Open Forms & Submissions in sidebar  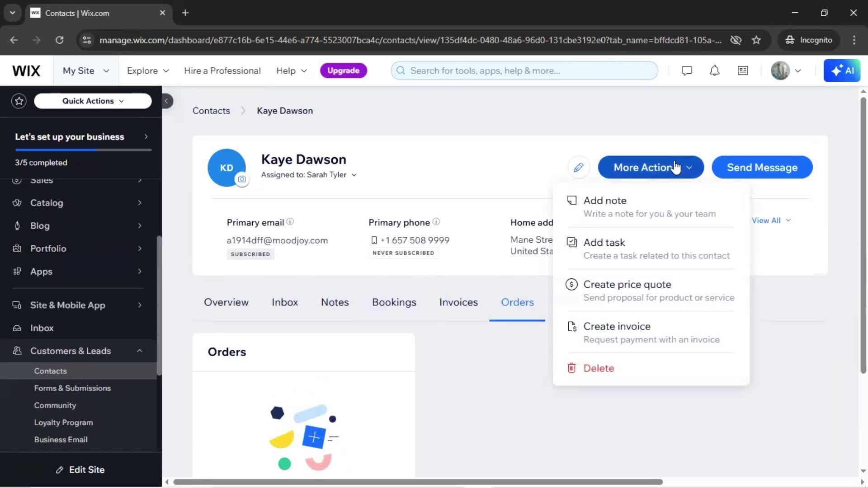coord(72,388)
